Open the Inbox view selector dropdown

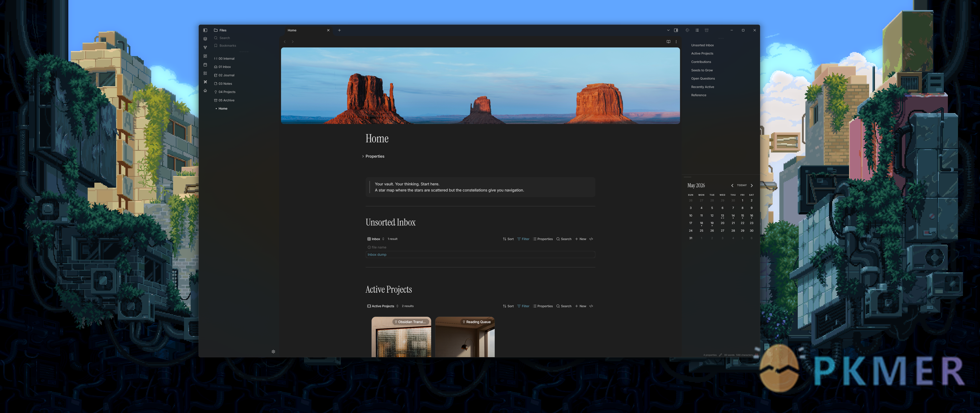375,239
